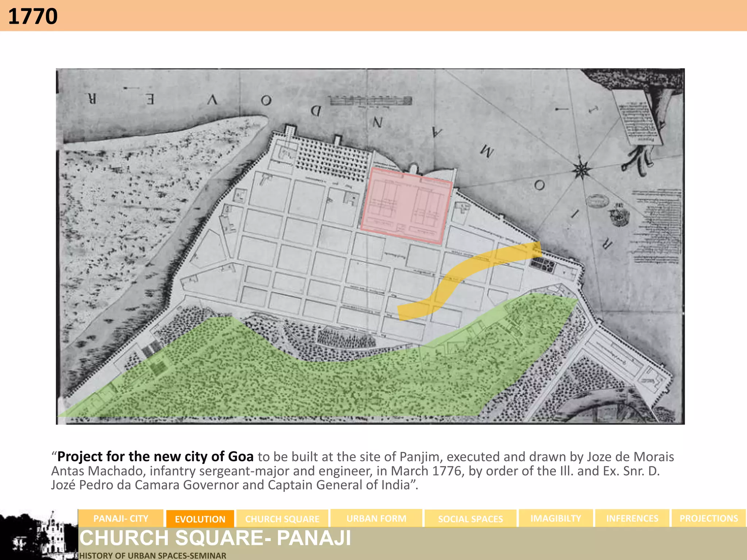Open the PANAJI- CITY tab
This screenshot has height=560, width=747.
point(121,518)
